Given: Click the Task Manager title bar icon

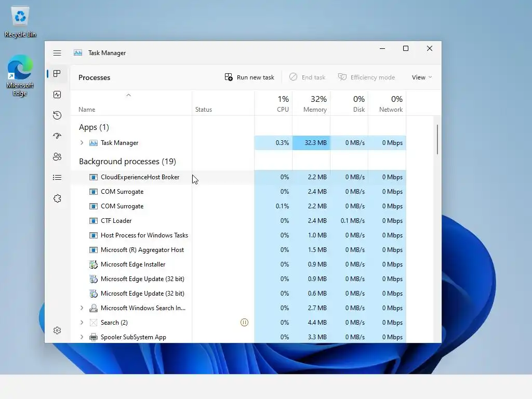Looking at the screenshot, I should tap(78, 52).
